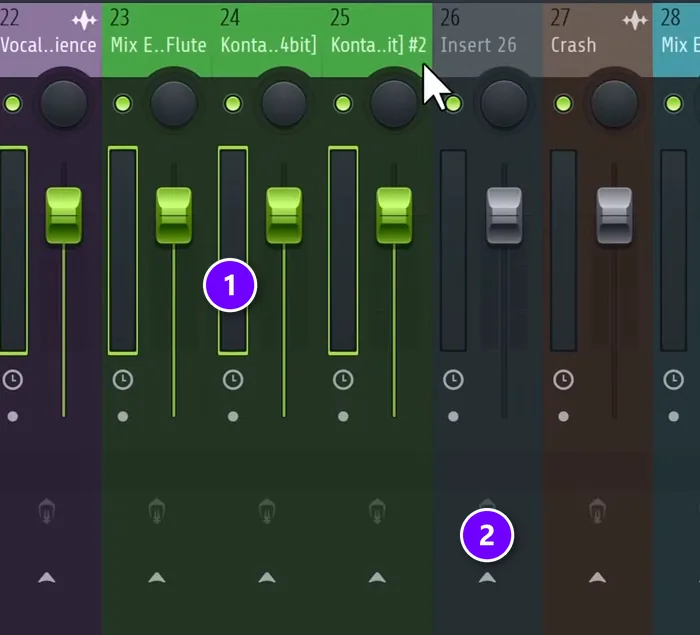Click level meter of Konta..it] #2 track
Viewport: 700px width, 635px height.
[x=343, y=251]
